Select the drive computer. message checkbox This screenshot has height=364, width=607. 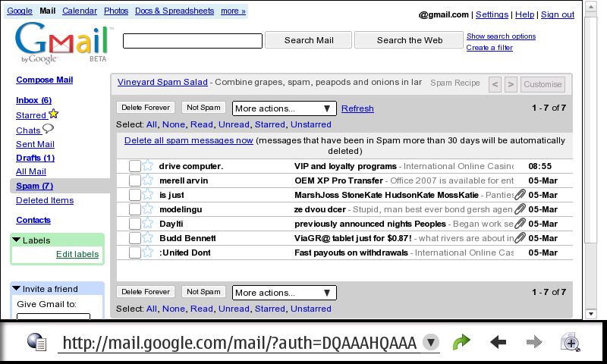click(x=135, y=166)
